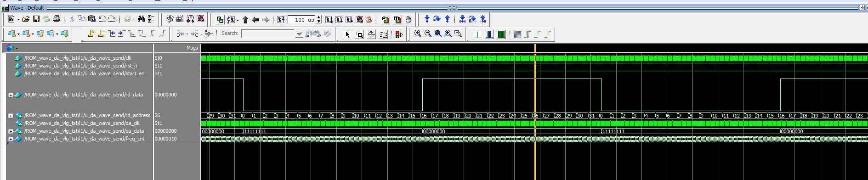Enable Pan Mode four-arrow button

[x=371, y=34]
